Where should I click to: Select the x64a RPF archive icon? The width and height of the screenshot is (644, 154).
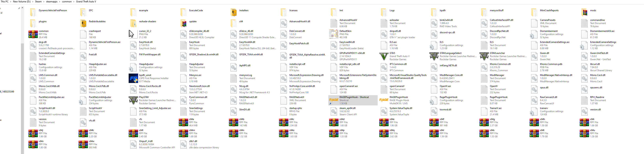click(x=183, y=122)
